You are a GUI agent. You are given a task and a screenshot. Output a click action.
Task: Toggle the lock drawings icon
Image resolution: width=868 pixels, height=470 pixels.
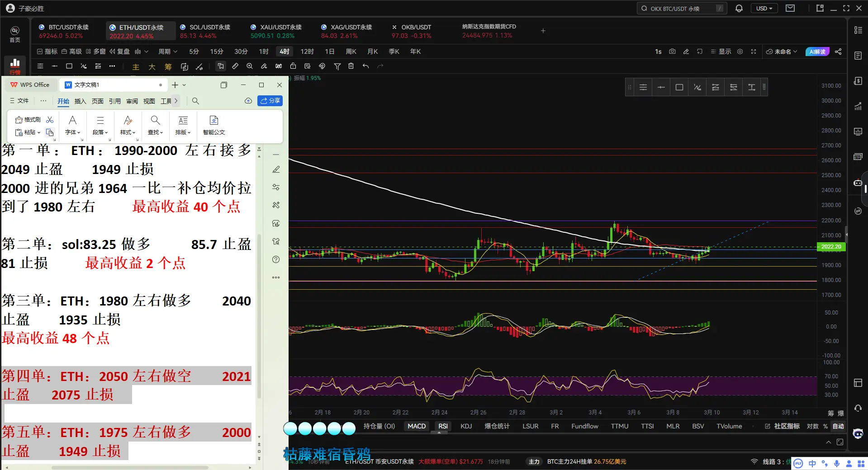point(293,66)
